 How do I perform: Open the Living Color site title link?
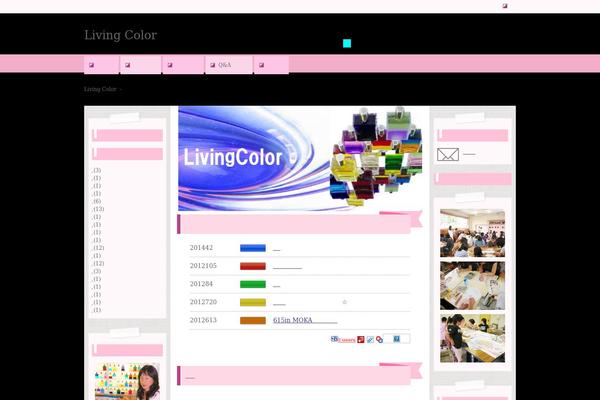point(121,35)
